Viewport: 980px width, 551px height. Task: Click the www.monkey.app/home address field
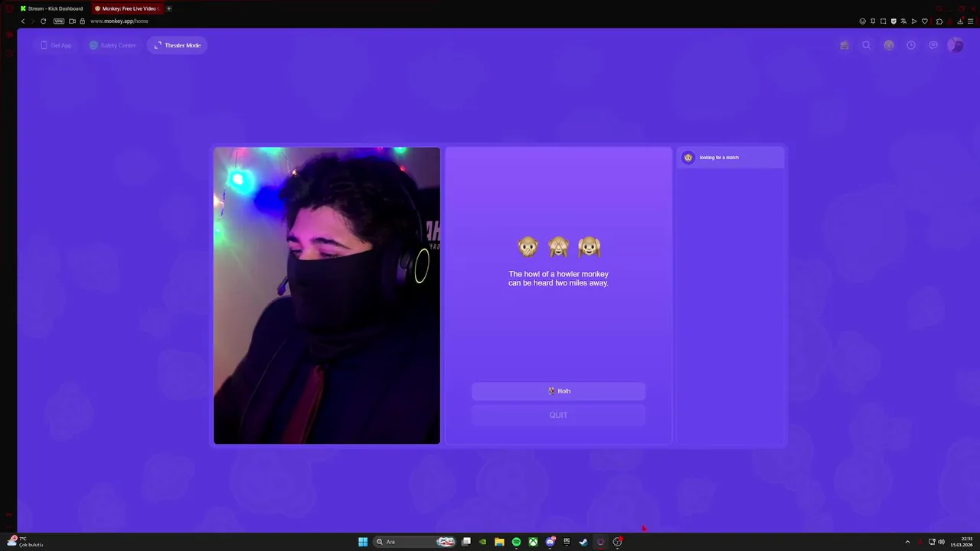point(119,21)
